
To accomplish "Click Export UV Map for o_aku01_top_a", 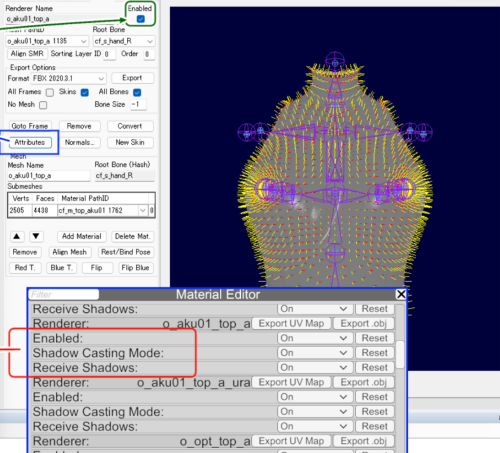I will pos(291,323).
